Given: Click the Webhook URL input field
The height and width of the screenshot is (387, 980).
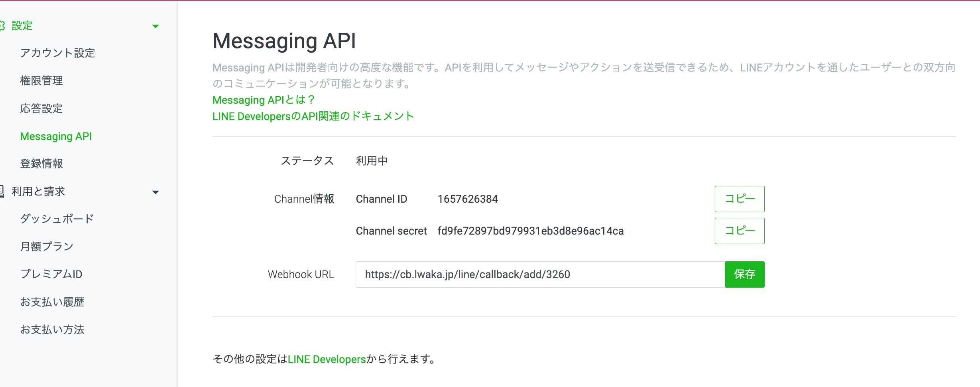Looking at the screenshot, I should pos(540,274).
